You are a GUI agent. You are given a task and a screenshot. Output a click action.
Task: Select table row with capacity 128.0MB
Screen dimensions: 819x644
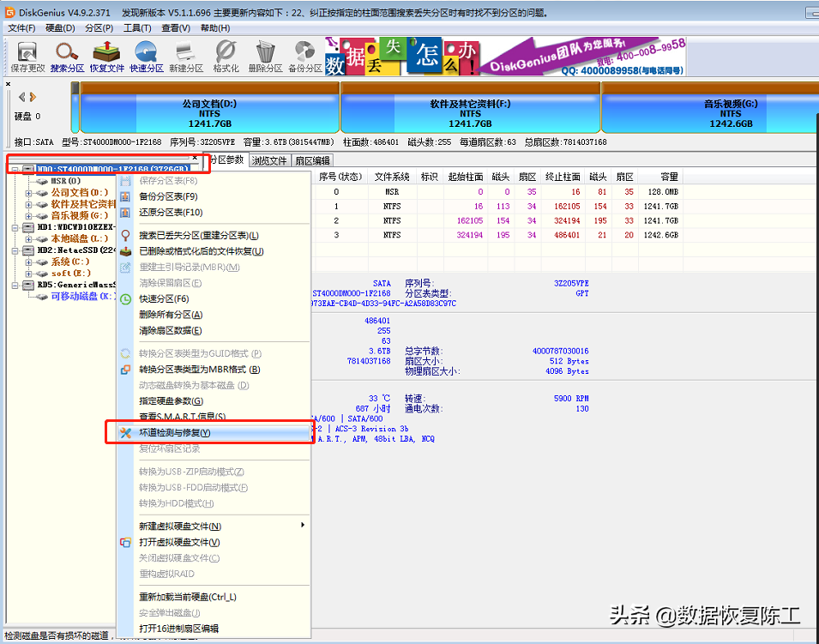pyautogui.click(x=499, y=192)
